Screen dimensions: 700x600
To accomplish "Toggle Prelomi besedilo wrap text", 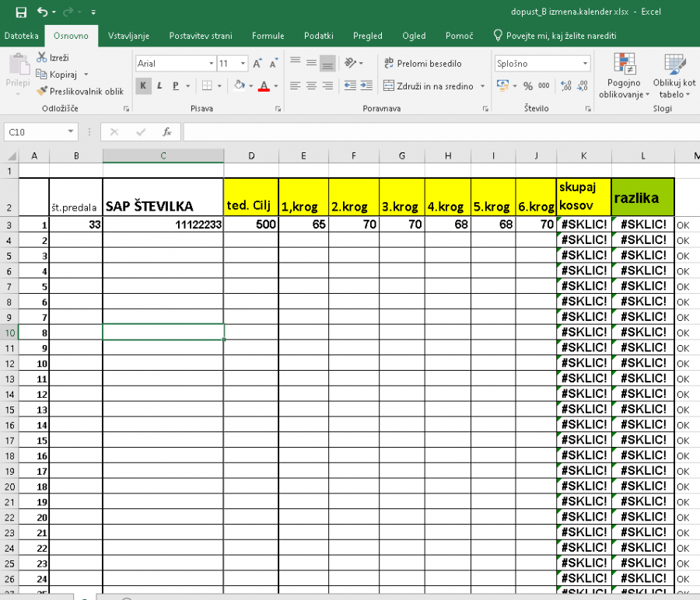I will pos(422,64).
